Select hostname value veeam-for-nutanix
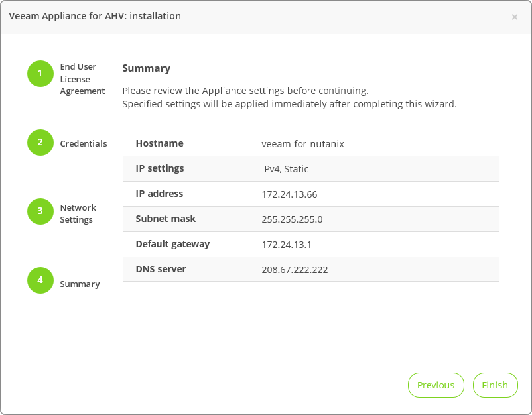 tap(302, 144)
